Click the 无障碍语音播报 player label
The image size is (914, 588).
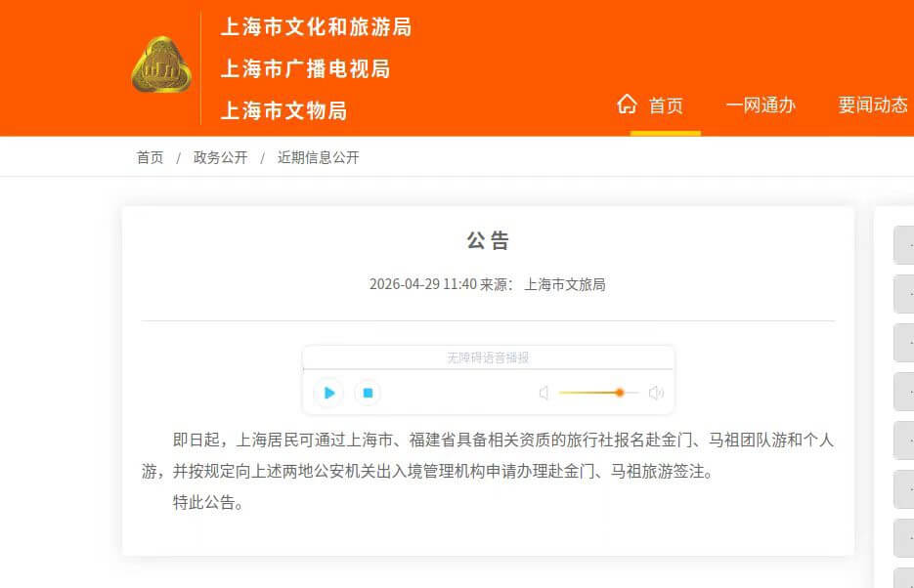click(488, 357)
